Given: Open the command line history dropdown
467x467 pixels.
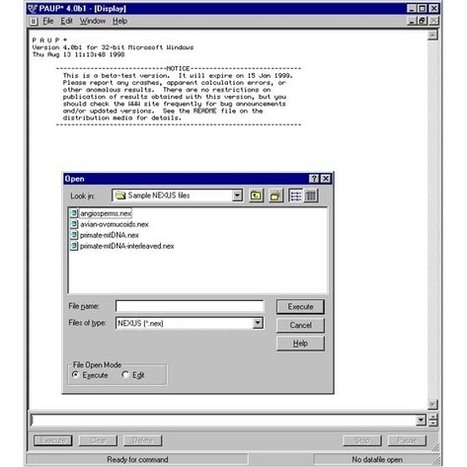Looking at the screenshot, I should (x=421, y=420).
